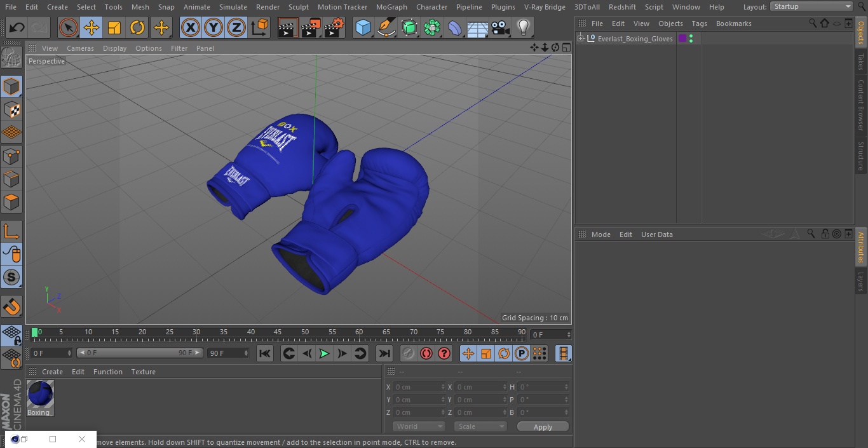Open the MoGraph menu
The image size is (868, 448).
391,7
